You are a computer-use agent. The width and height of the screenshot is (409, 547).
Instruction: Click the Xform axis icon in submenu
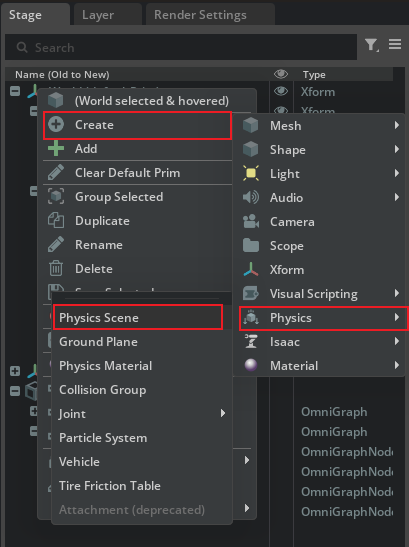(x=251, y=269)
